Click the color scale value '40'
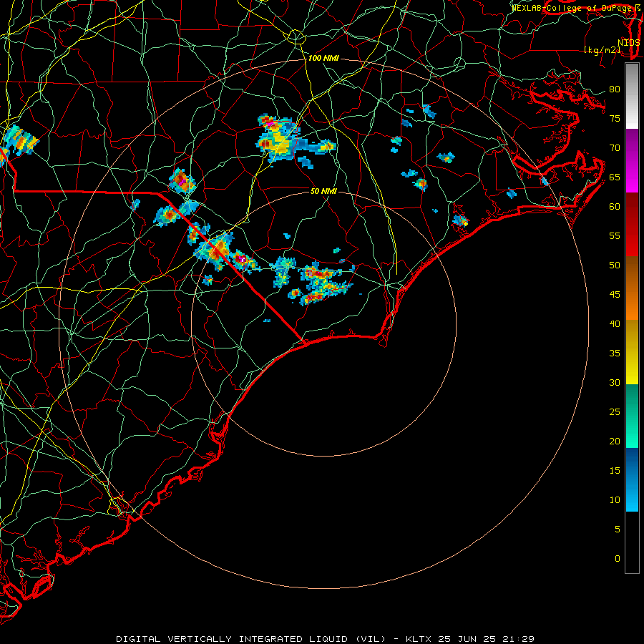The image size is (644, 644). tap(615, 324)
